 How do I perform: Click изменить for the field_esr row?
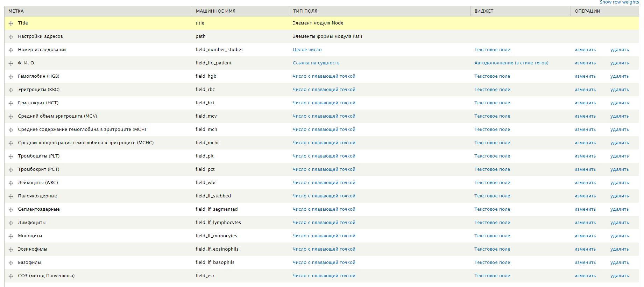[x=585, y=276]
